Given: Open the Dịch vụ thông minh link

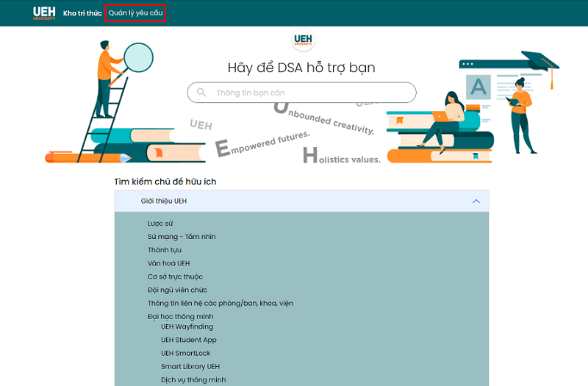Looking at the screenshot, I should [x=193, y=379].
